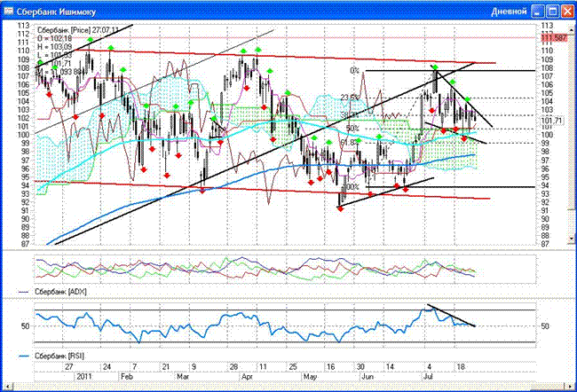
Task: Click the Fibonacci 61.8% level label
Action: coord(349,142)
